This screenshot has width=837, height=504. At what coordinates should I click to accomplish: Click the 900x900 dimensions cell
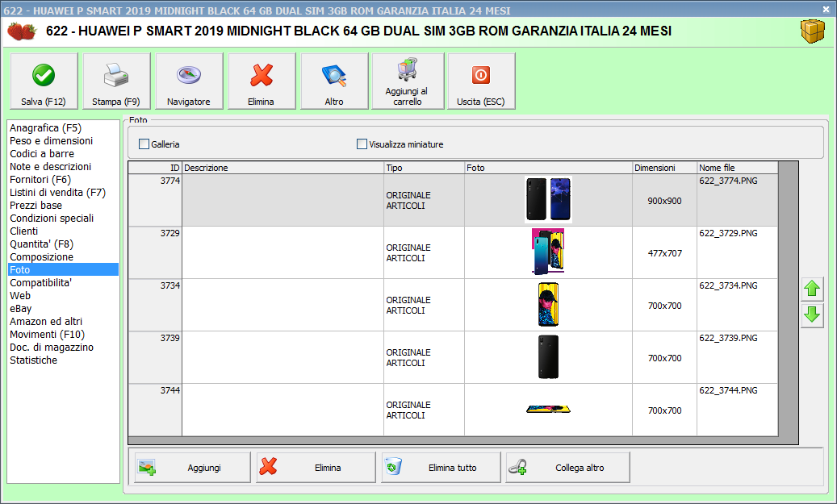(664, 201)
